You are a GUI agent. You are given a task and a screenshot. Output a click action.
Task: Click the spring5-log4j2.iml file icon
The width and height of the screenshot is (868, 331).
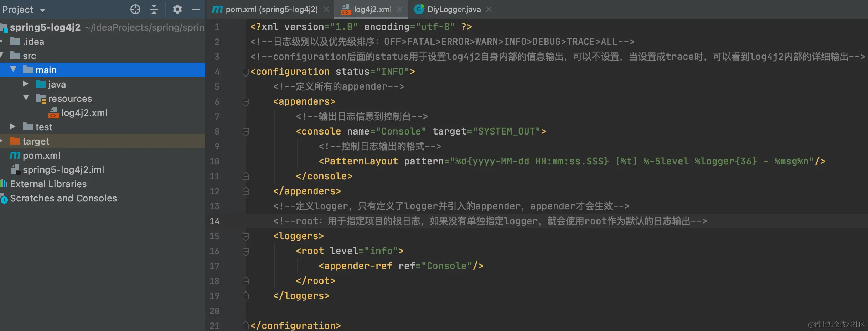(x=15, y=170)
